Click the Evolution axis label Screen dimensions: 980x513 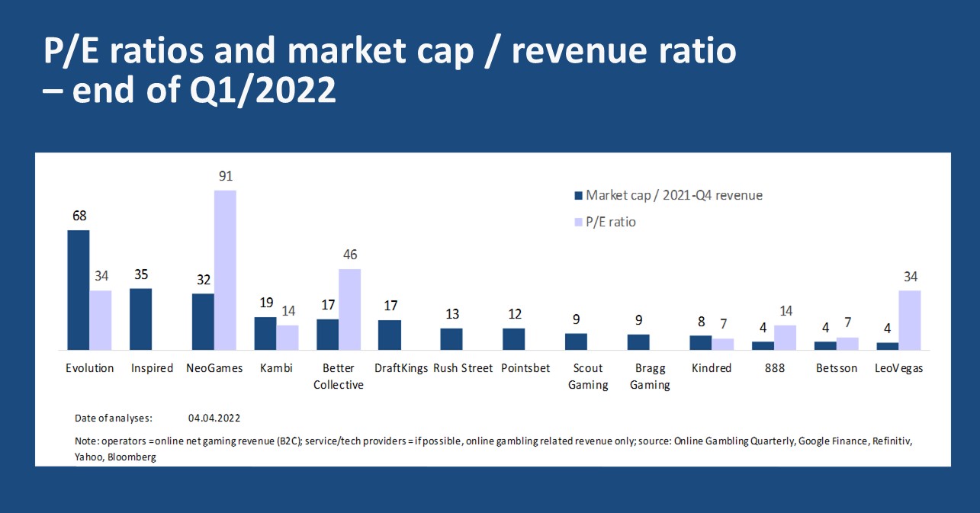point(89,368)
